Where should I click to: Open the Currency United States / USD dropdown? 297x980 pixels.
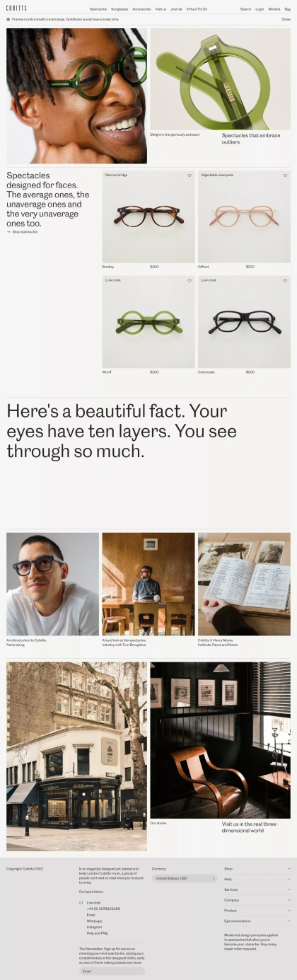click(184, 878)
